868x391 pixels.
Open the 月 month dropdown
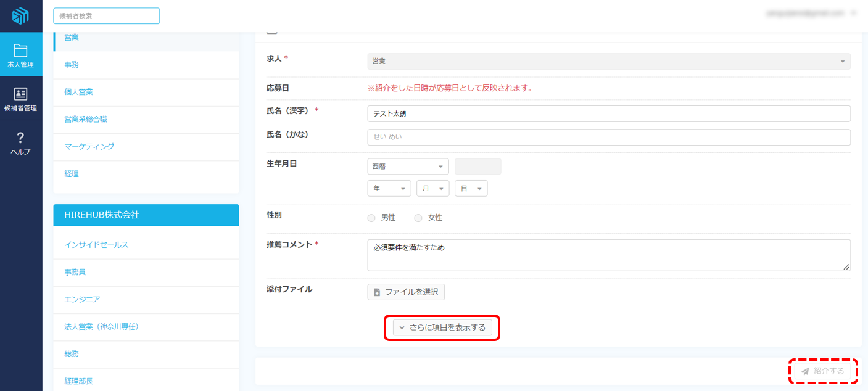(x=433, y=189)
